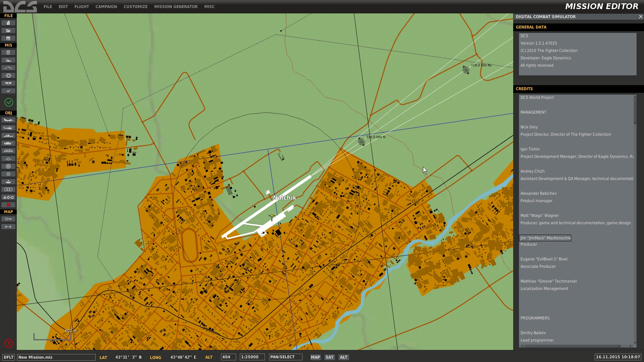This screenshot has height=362, width=644.
Task: Open the CAMPAIGN menu
Action: coord(106,6)
